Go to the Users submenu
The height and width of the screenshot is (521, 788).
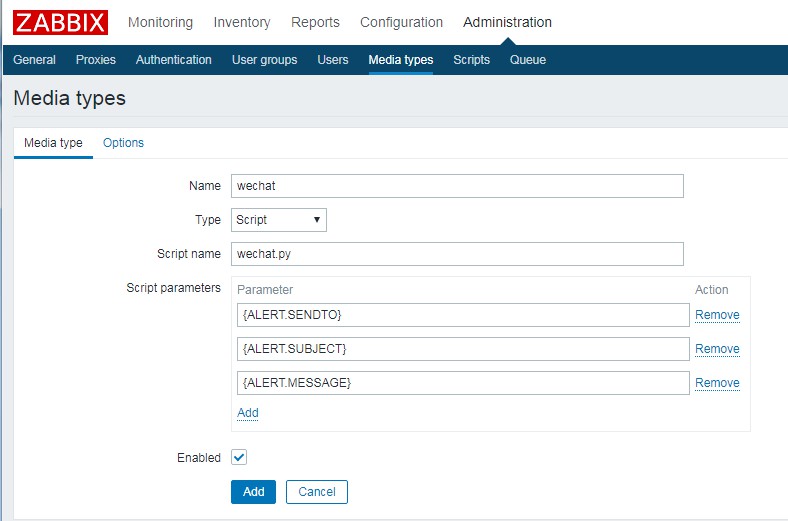click(333, 60)
